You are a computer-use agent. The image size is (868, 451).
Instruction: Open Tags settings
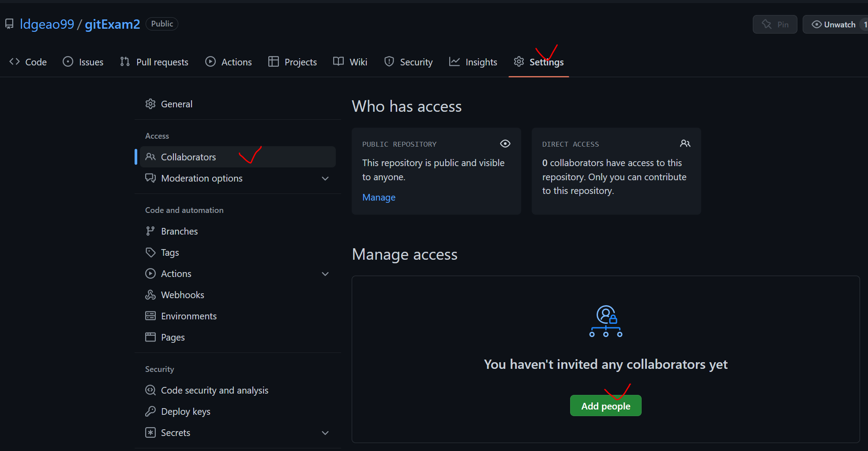click(x=238, y=253)
